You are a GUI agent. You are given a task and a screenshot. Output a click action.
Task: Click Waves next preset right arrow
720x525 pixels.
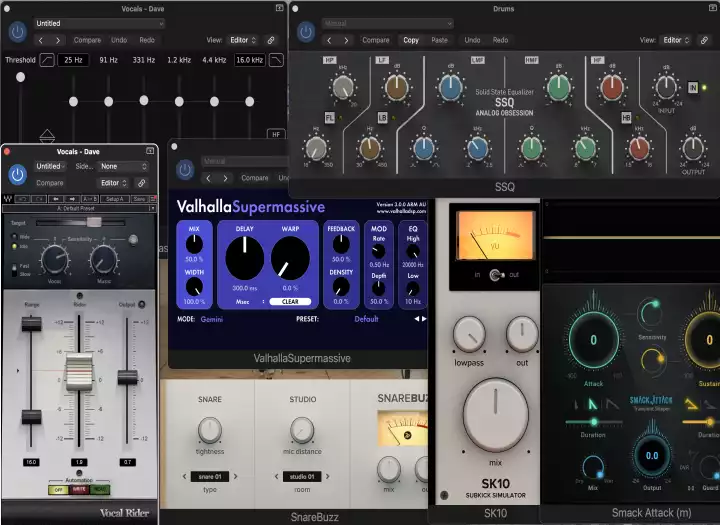tap(72, 199)
